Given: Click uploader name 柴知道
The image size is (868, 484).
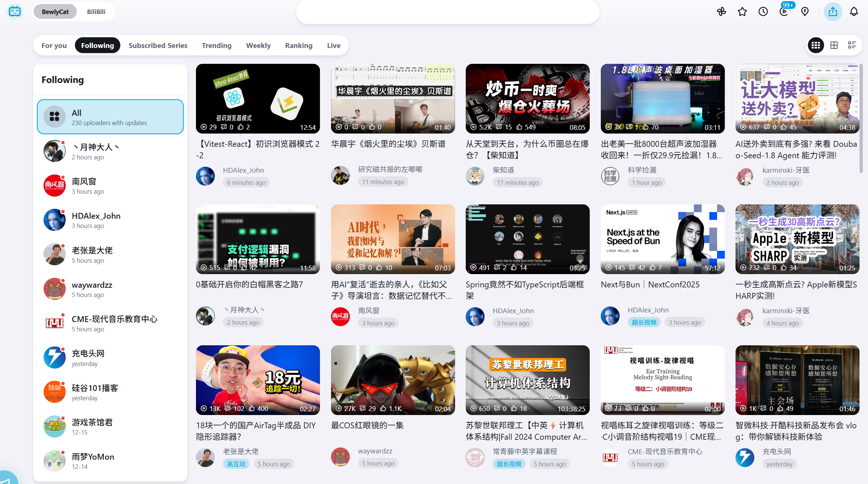Looking at the screenshot, I should (x=503, y=170).
